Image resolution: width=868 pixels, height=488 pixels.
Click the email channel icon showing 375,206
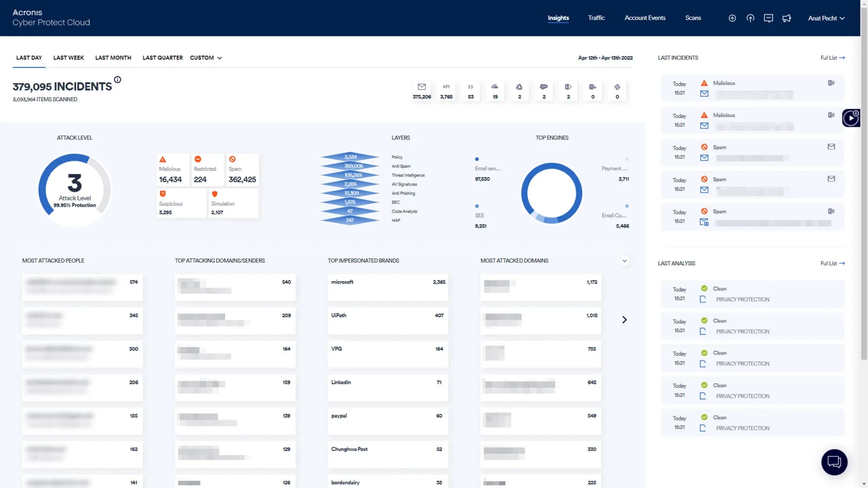tap(421, 87)
